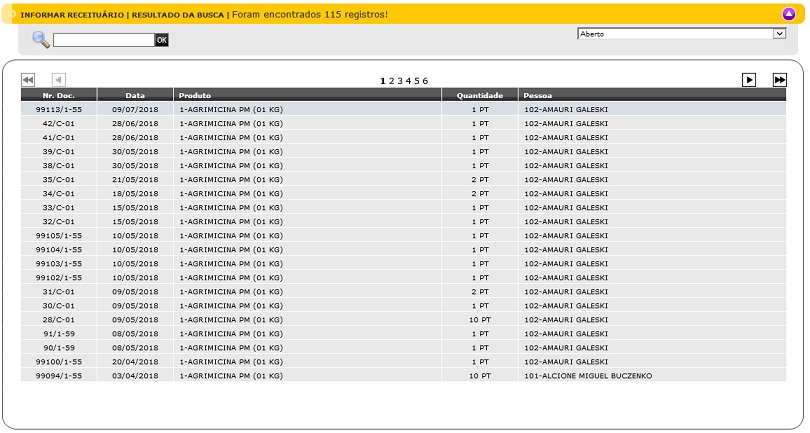810x433 pixels.
Task: Open the Aberto status dropdown
Action: pos(682,33)
